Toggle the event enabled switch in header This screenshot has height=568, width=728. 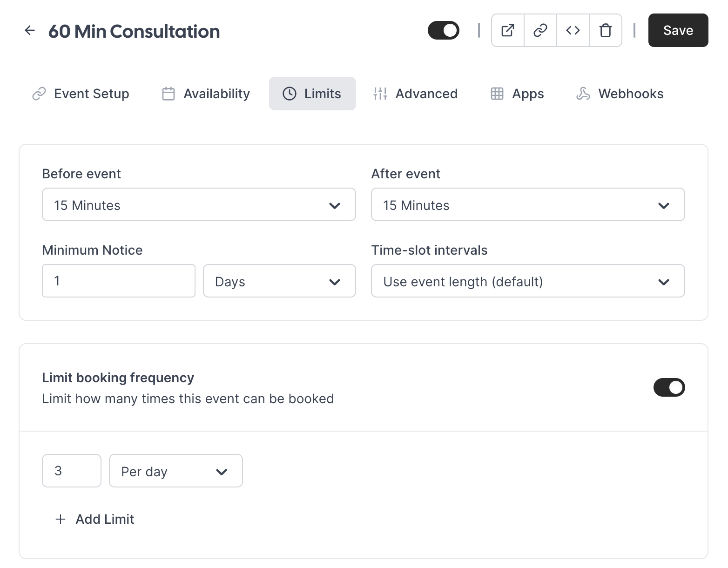coord(444,30)
